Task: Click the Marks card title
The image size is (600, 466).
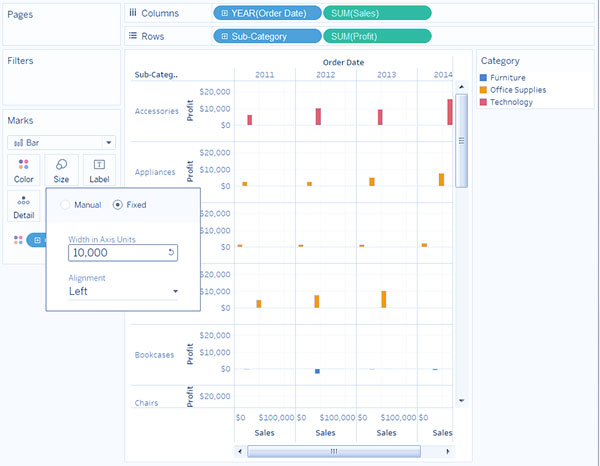Action: 20,121
